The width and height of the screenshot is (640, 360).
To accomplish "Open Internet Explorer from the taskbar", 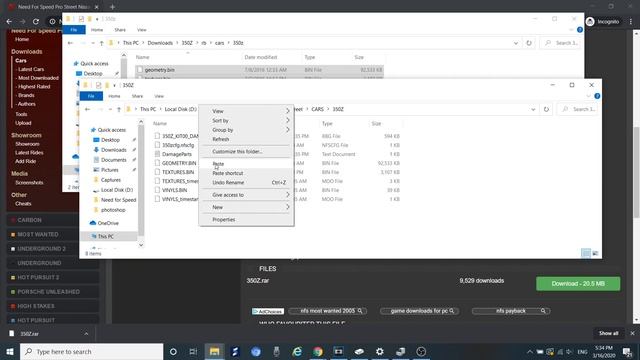I will tap(297, 351).
